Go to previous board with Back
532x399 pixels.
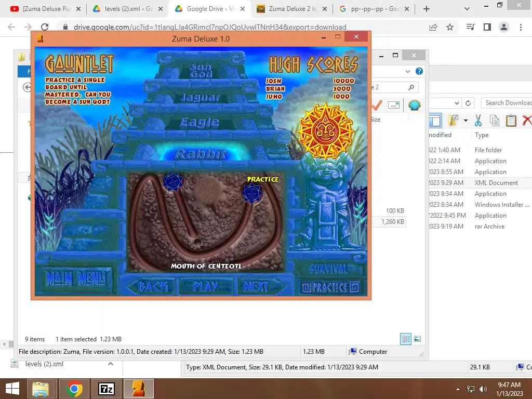tap(152, 286)
